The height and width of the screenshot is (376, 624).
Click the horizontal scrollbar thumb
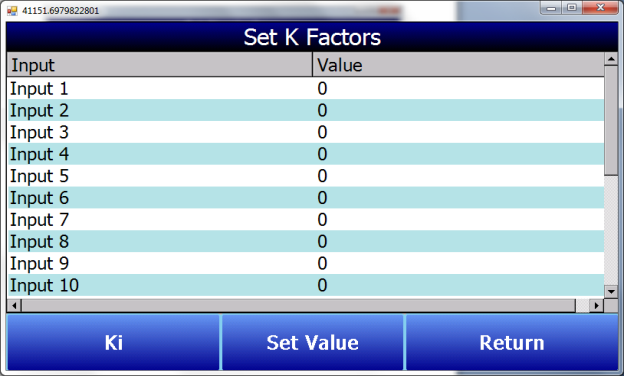point(298,306)
